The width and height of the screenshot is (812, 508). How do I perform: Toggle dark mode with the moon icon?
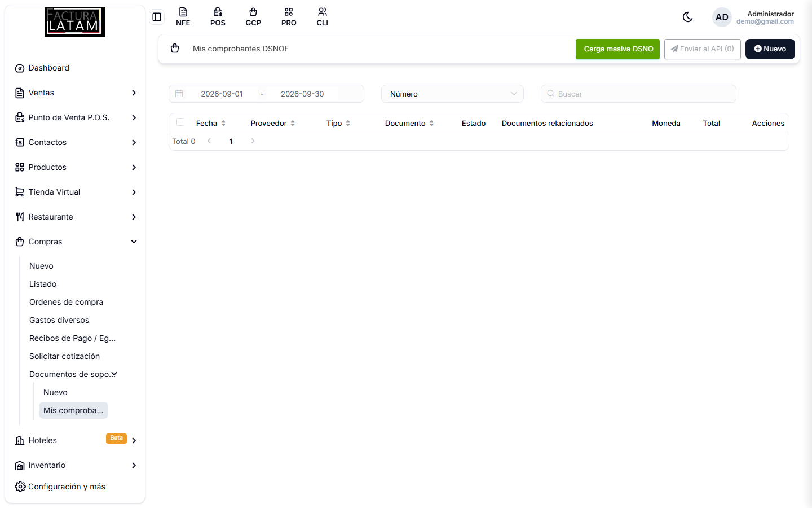pyautogui.click(x=687, y=17)
